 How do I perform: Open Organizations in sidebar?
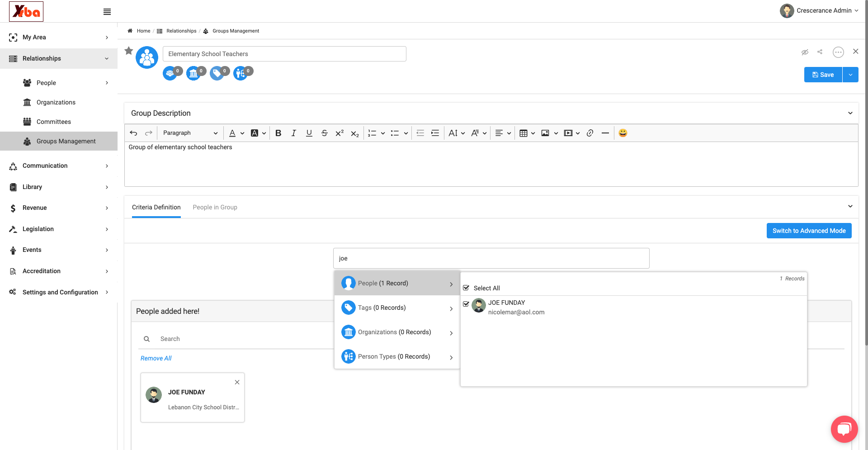pos(56,102)
